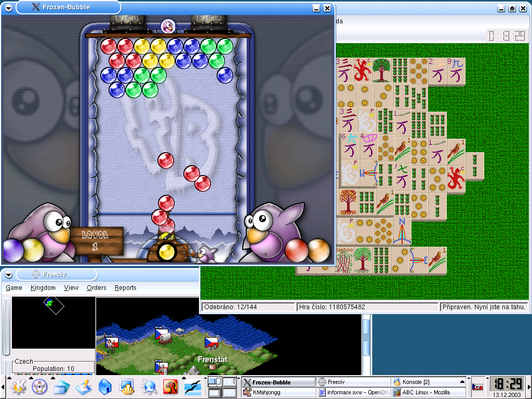The image size is (532, 399).
Task: Select the 'Bamboo' labeled tile in KMahjongg's bottom row
Action: (344, 260)
